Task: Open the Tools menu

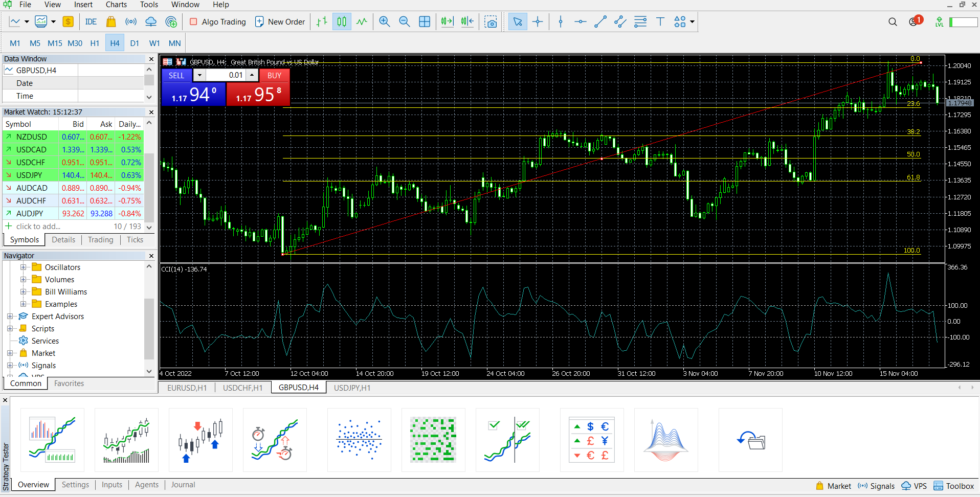Action: pyautogui.click(x=149, y=5)
